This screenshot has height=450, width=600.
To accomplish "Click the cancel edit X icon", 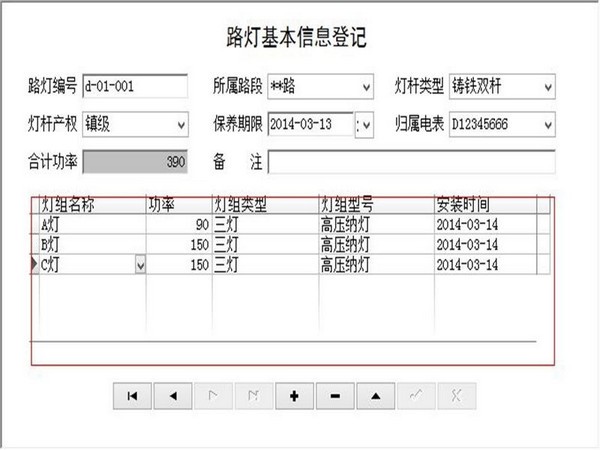I will (455, 396).
